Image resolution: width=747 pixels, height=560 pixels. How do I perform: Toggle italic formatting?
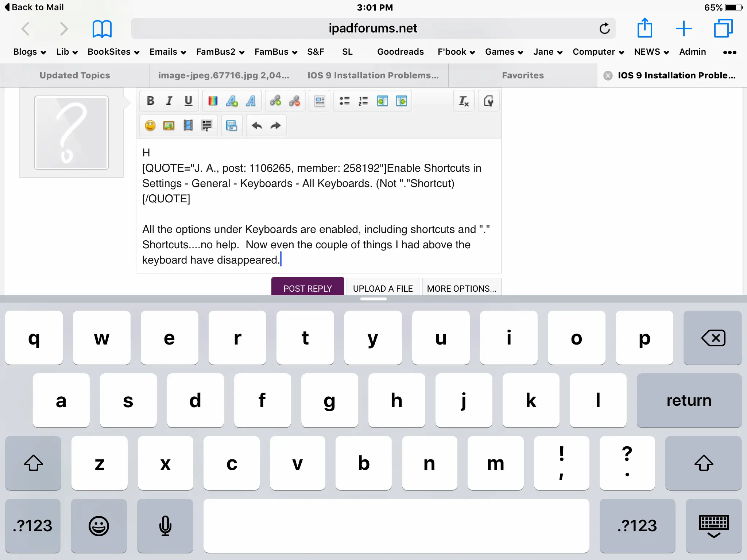pyautogui.click(x=169, y=101)
